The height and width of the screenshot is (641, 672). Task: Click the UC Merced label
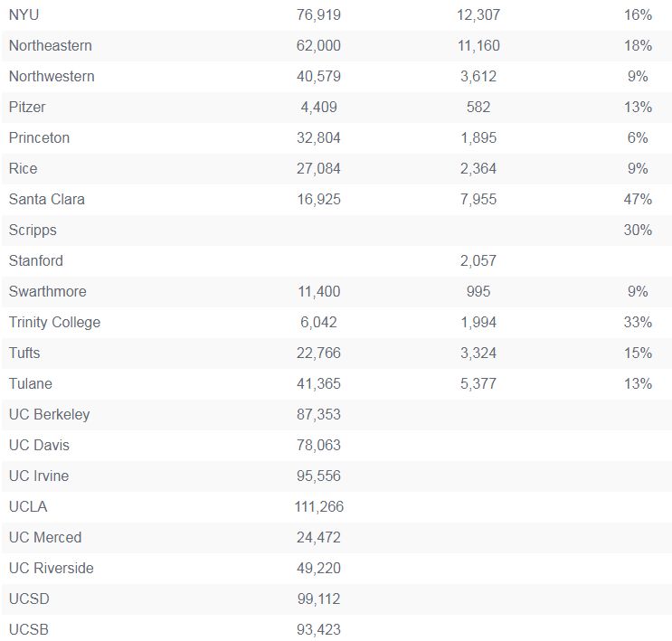[x=45, y=537]
